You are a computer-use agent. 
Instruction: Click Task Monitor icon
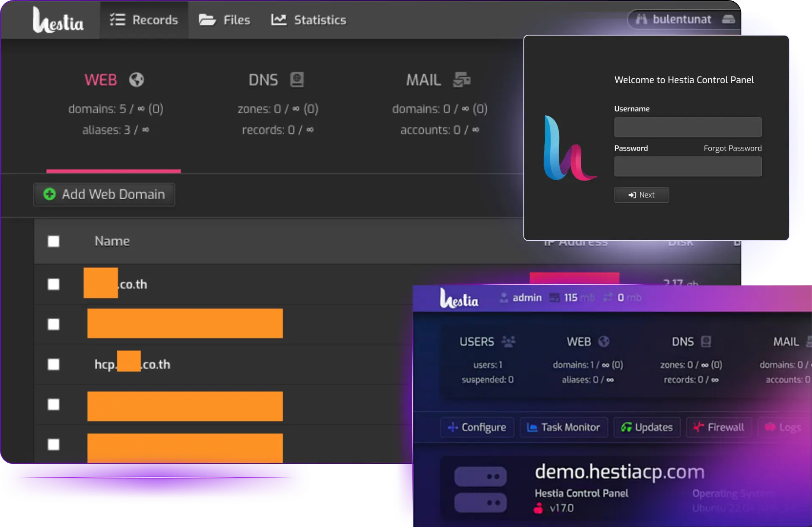[x=532, y=428]
